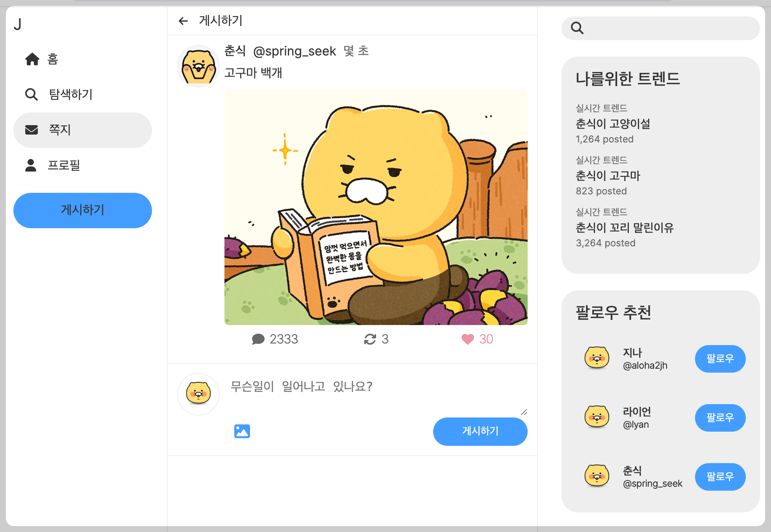Follow 라이언 @lyan
The image size is (771, 532).
coord(720,417)
